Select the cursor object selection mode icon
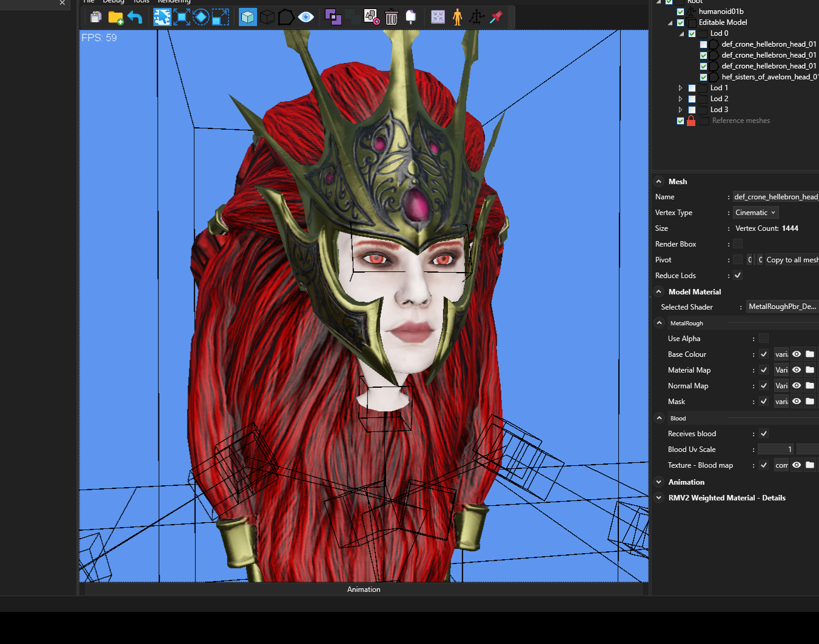Screen dimensions: 819x644 (x=162, y=17)
